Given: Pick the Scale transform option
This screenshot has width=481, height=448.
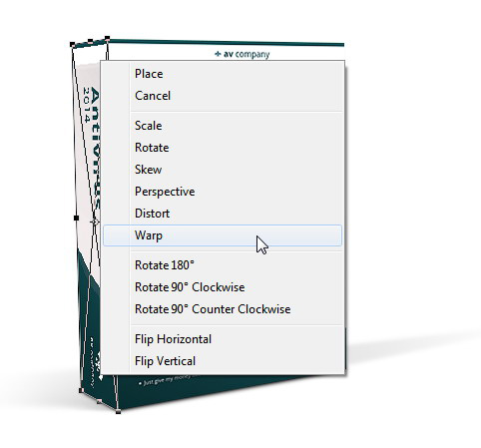Looking at the screenshot, I should click(x=223, y=126).
